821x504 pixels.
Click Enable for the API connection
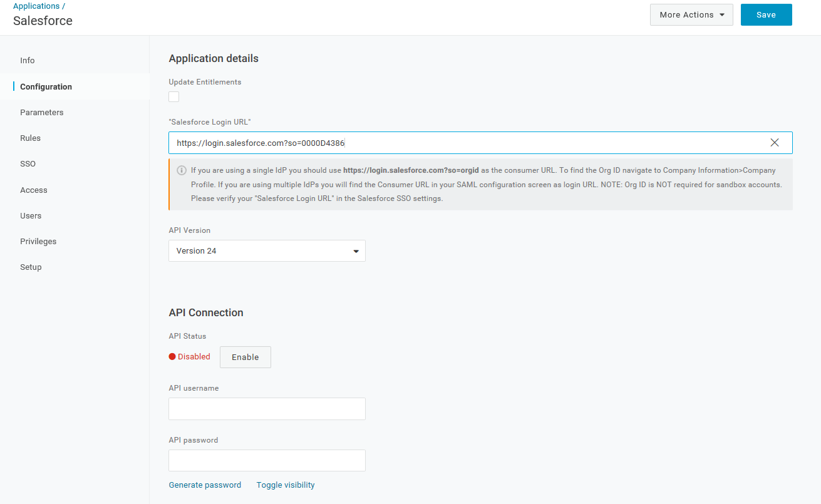pos(245,357)
